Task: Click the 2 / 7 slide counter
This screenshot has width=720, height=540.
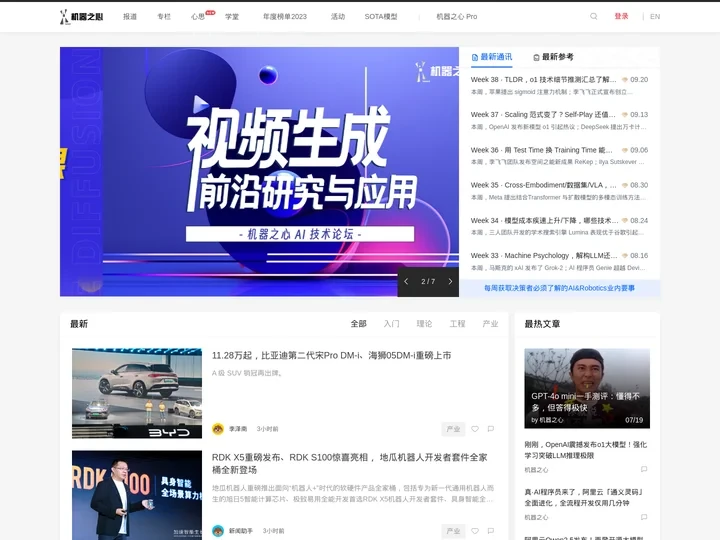Action: (x=428, y=281)
